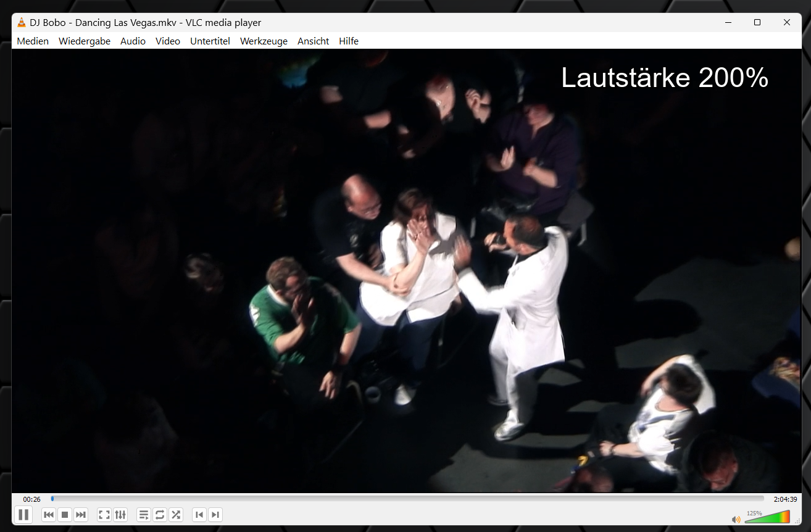Image resolution: width=811 pixels, height=532 pixels.
Task: Click the window resize grip corner
Action: click(797, 522)
